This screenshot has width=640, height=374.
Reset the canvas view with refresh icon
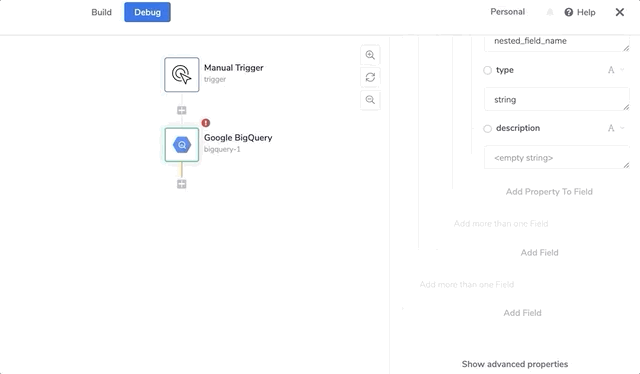coord(370,77)
